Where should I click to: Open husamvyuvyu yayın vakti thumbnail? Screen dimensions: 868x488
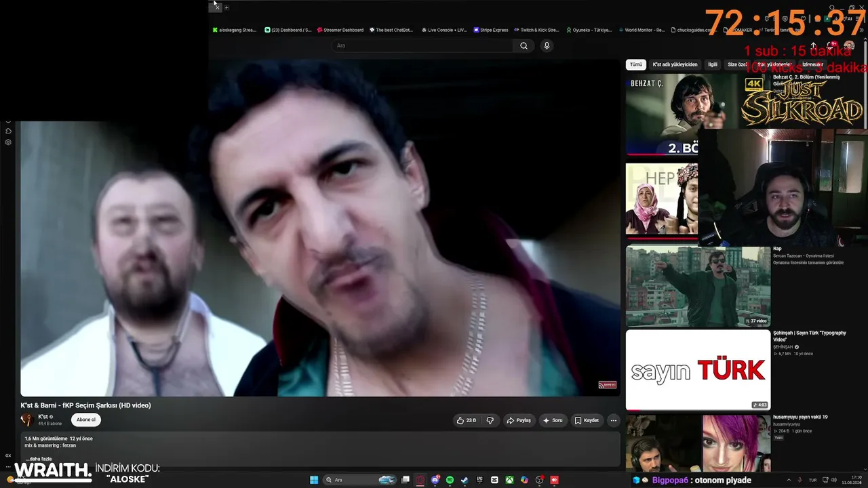(x=698, y=443)
